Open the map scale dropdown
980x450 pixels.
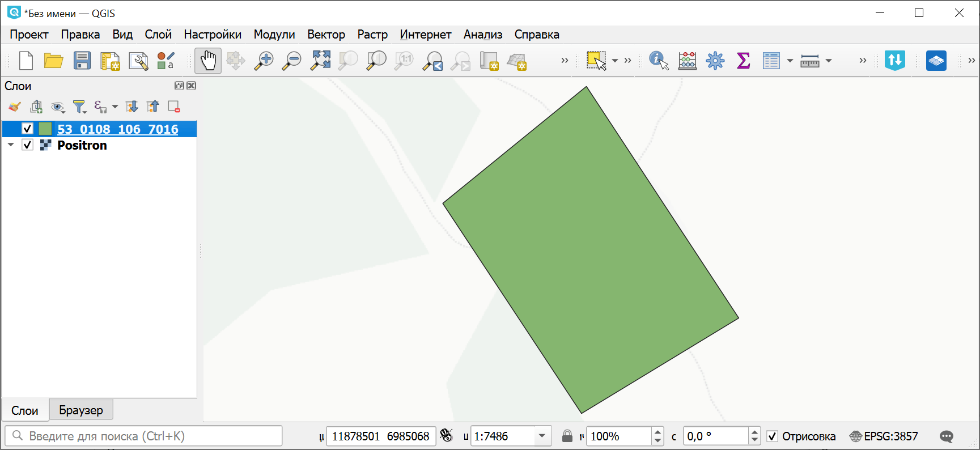[x=542, y=436]
